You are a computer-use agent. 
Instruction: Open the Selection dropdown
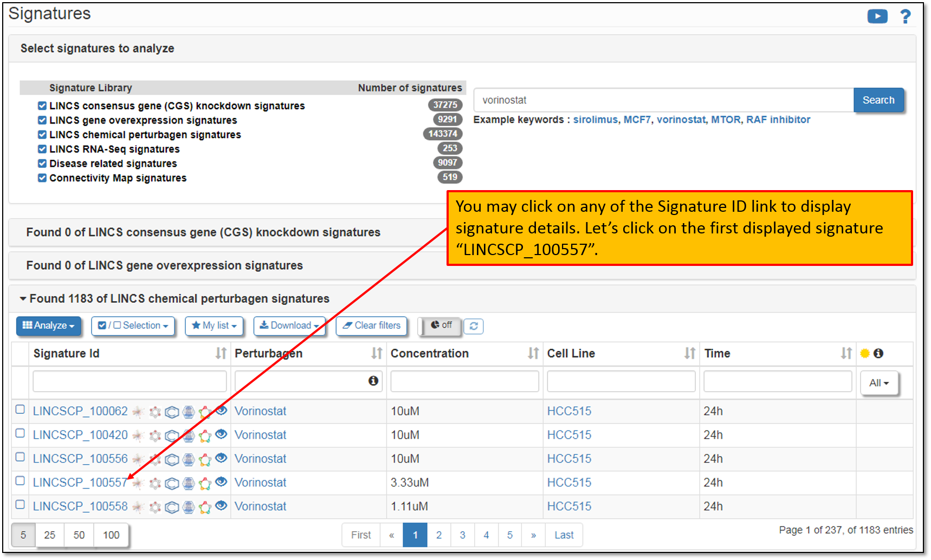click(133, 325)
